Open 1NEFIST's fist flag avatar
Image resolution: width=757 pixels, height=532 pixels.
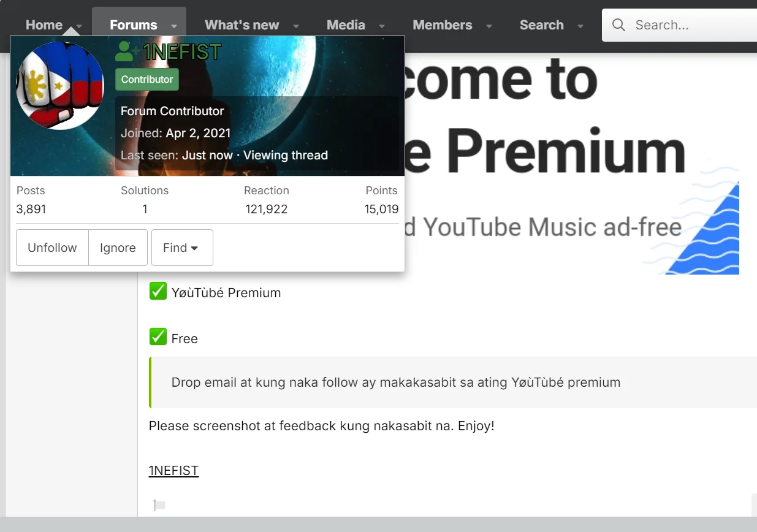click(60, 86)
